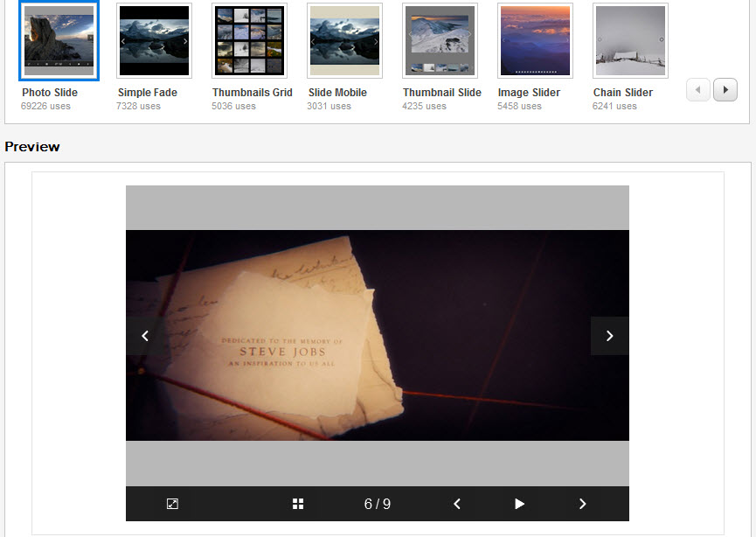Show previous templates with left carousel arrow
Viewport: 756px width, 537px height.
click(x=697, y=90)
